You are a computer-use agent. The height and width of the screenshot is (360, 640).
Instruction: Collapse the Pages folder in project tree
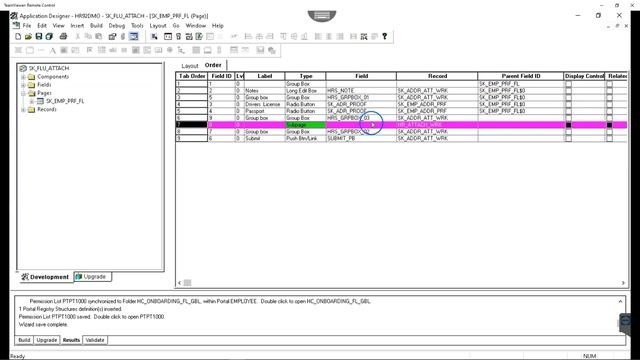[x=23, y=93]
